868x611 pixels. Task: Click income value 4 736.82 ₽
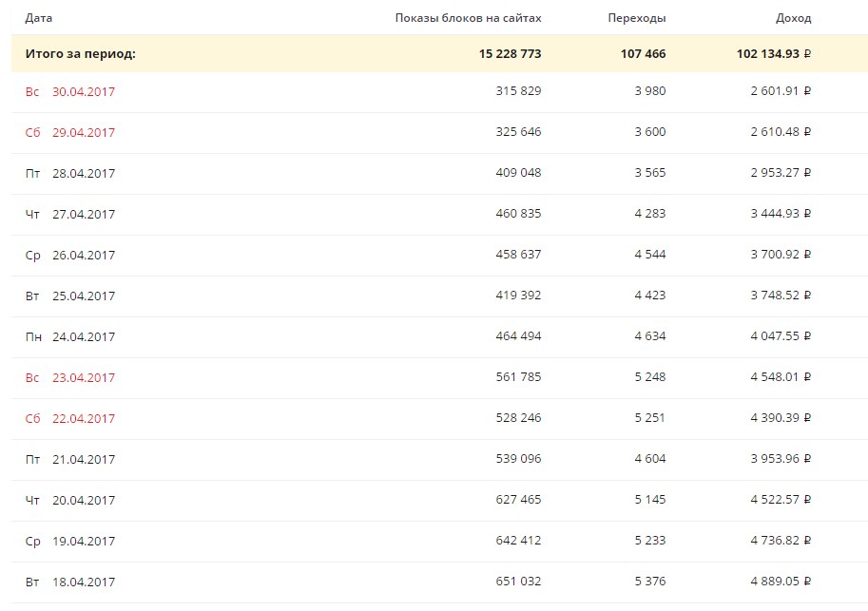(x=781, y=542)
